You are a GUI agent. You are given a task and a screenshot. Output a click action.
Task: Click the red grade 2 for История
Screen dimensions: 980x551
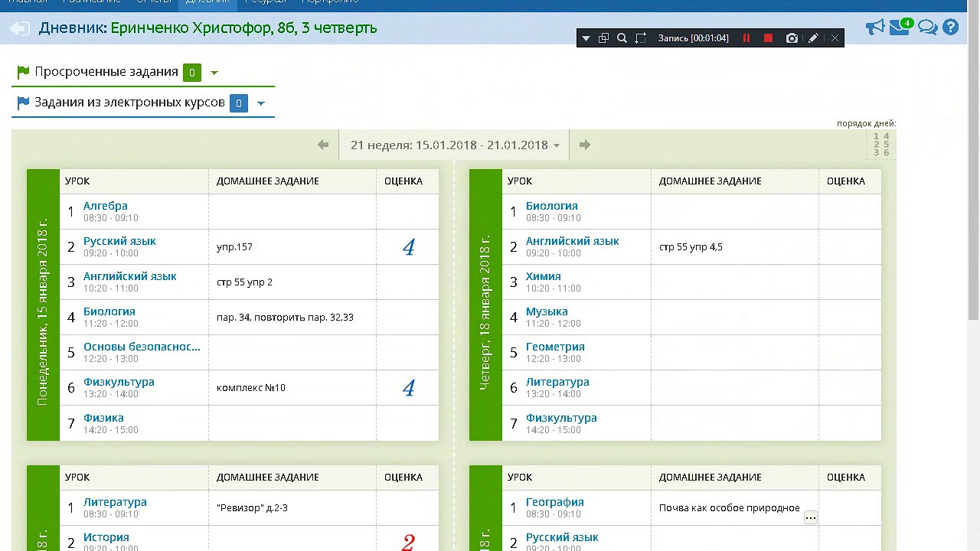click(x=408, y=542)
